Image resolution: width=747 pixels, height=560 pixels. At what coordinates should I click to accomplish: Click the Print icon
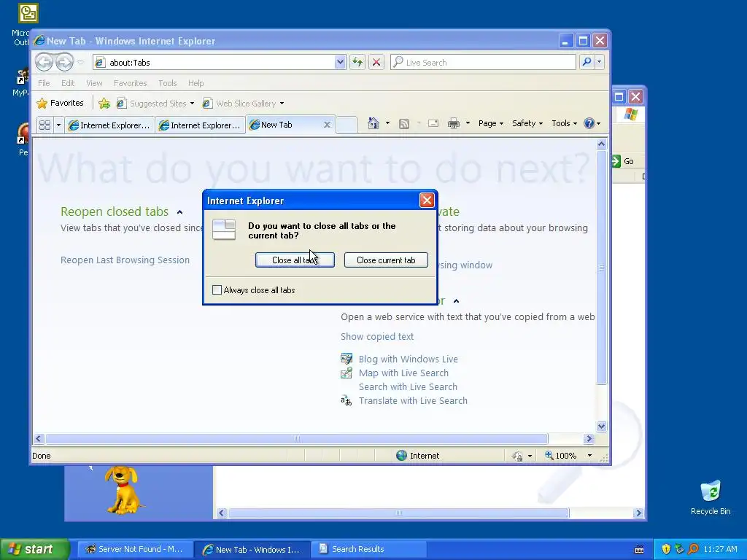tap(454, 123)
